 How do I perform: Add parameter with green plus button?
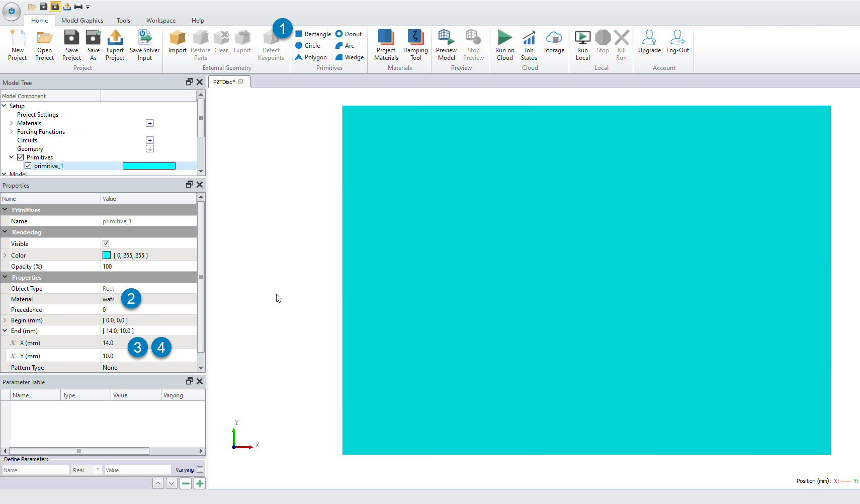point(200,483)
